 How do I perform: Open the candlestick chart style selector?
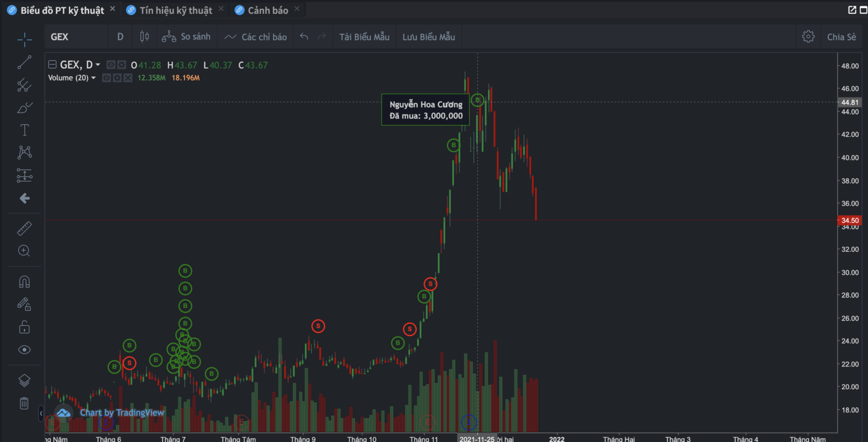click(x=144, y=37)
